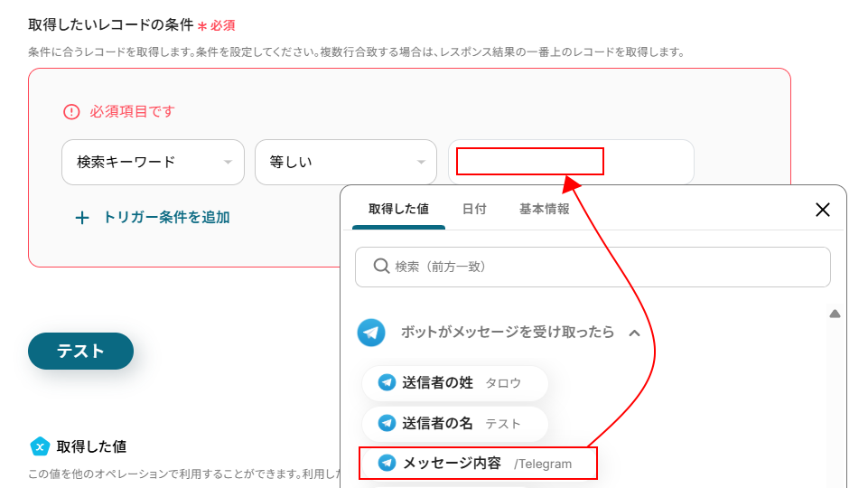Choose the メッセージ内容 /Telegram value

[479, 463]
